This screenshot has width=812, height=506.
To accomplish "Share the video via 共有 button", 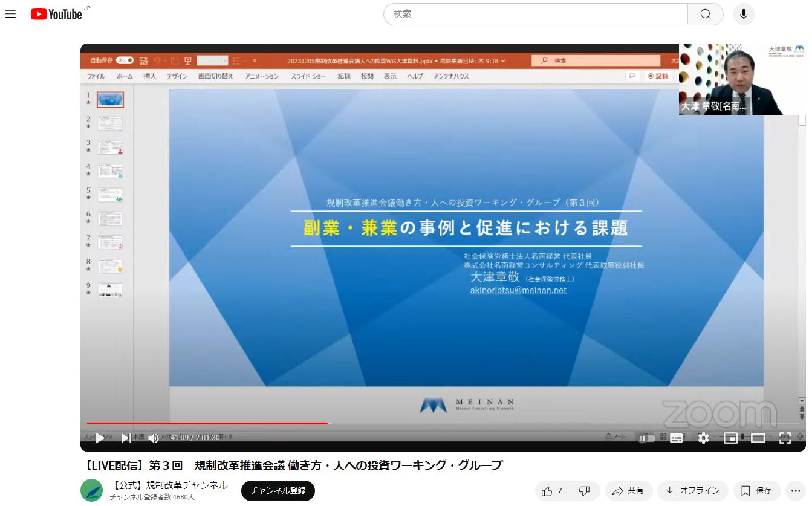I will point(629,491).
